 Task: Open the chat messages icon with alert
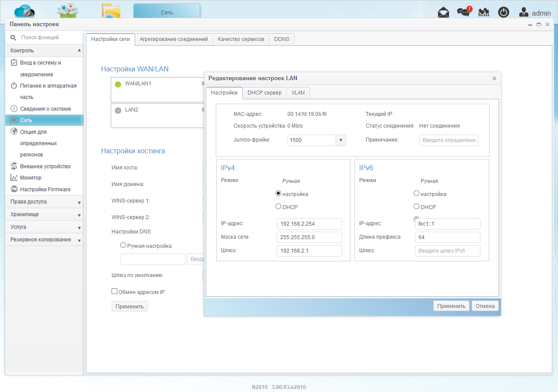pos(464,12)
